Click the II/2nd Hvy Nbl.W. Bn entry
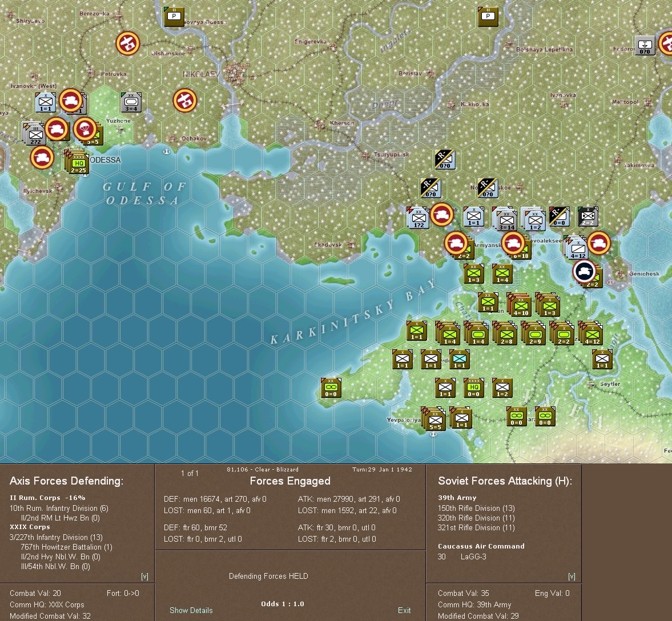This screenshot has height=621, width=672. (x=61, y=557)
